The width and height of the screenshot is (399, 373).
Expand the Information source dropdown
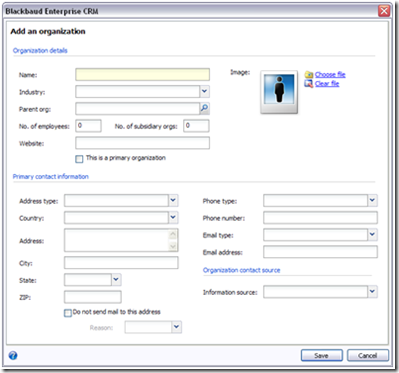[372, 292]
